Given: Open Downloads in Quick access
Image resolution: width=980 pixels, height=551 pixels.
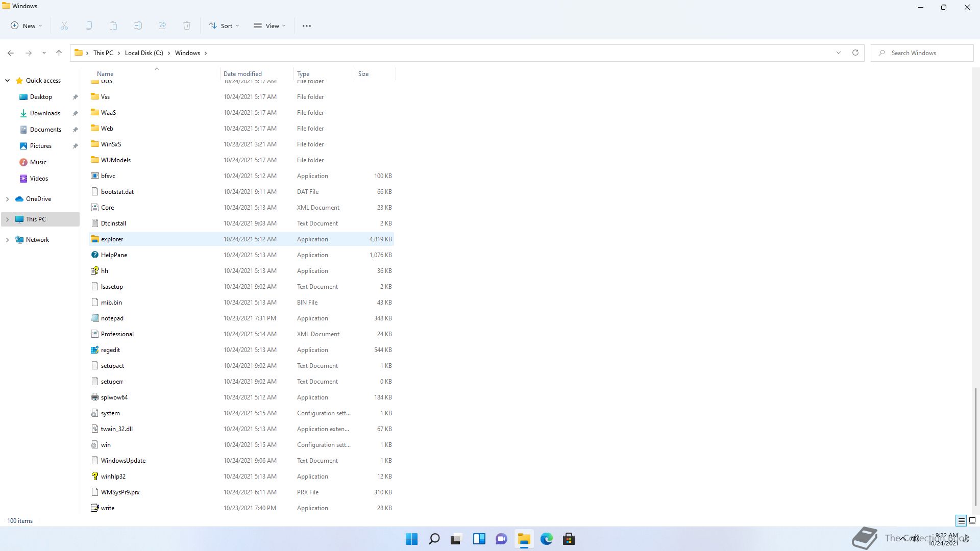Looking at the screenshot, I should [45, 113].
